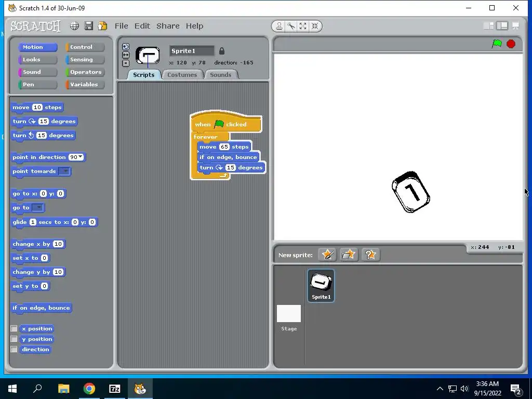Image resolution: width=532 pixels, height=399 pixels.
Task: Switch to the Scripts tab
Action: [143, 75]
